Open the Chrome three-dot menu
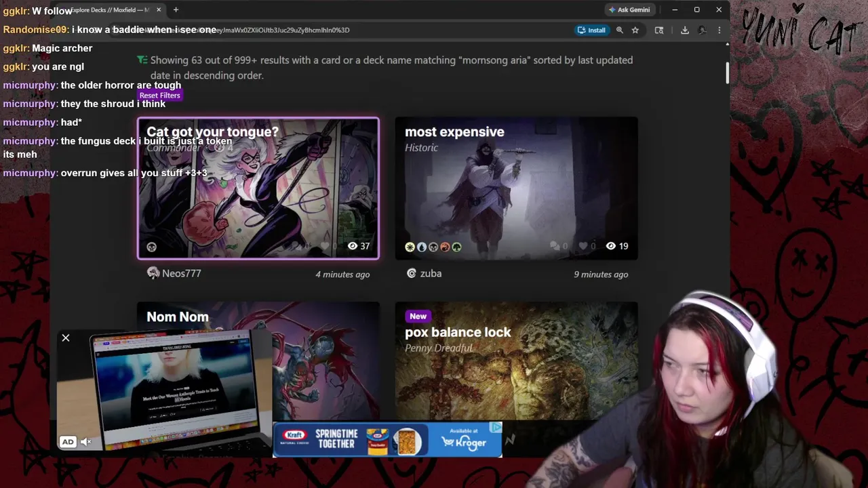The height and width of the screenshot is (488, 868). 719,30
